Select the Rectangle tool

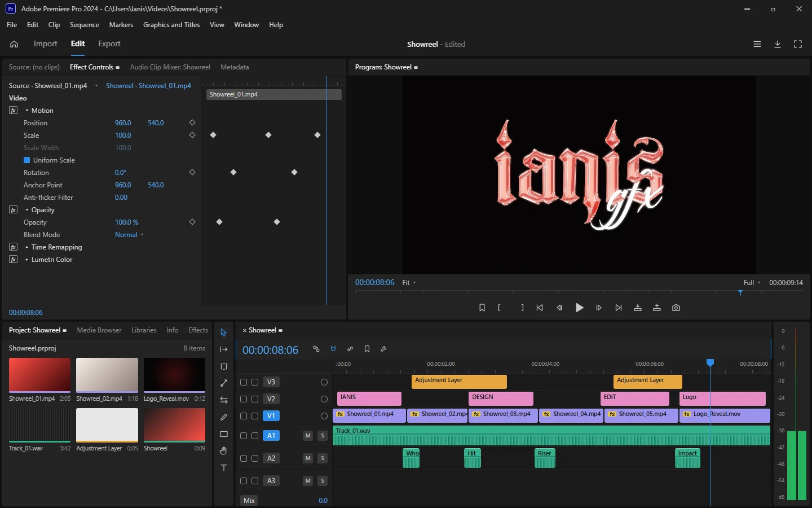[x=224, y=434]
